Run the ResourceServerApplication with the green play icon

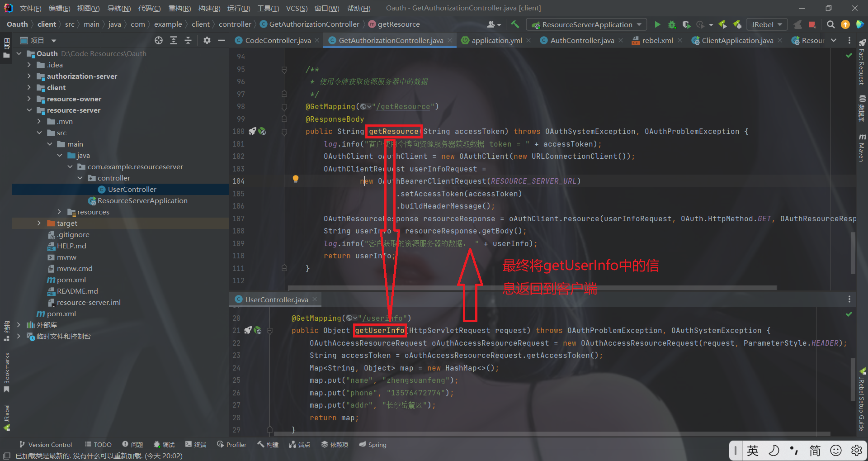[658, 24]
